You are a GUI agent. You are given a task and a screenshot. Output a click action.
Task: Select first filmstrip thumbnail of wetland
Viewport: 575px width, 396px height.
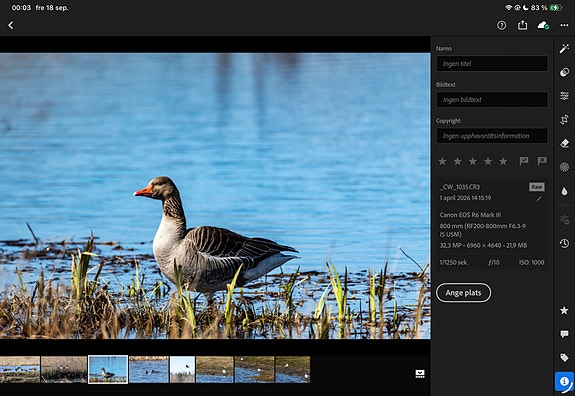click(x=20, y=370)
